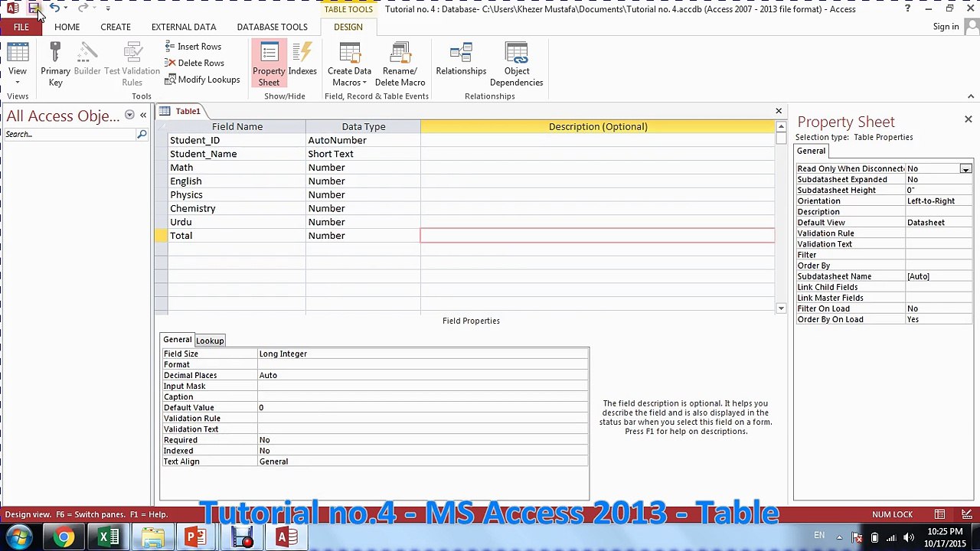Click Modify Lookups in Tools group
Viewport: 980px width, 551px height.
pos(202,80)
